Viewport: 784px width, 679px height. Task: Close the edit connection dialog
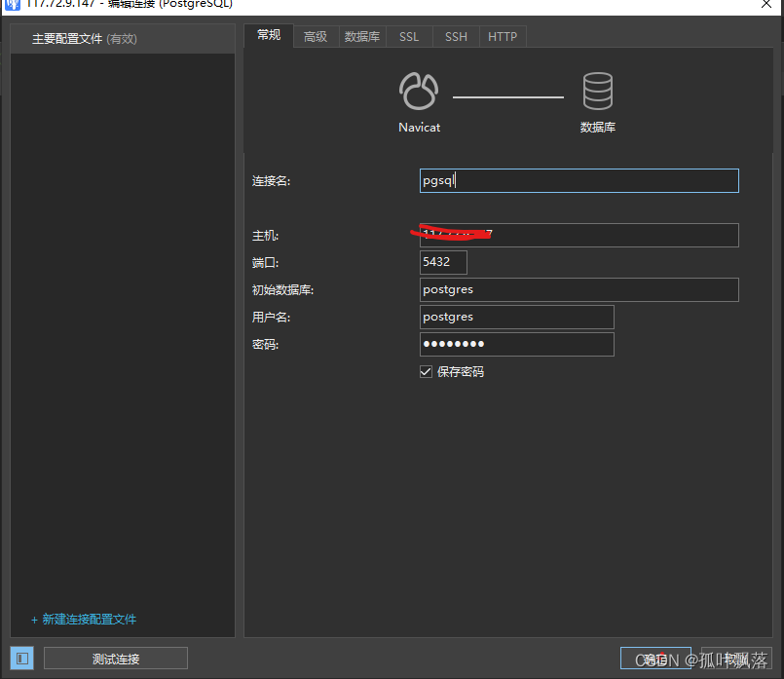click(766, 4)
